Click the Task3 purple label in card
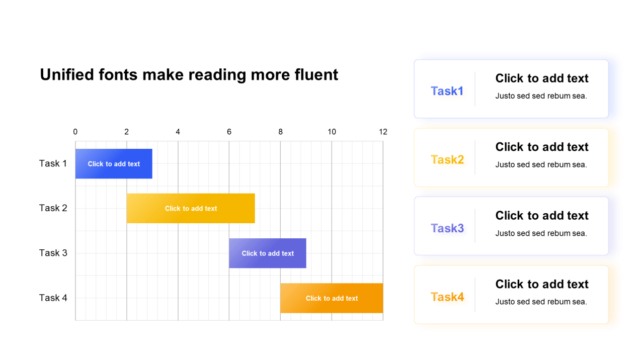Screen dimensions: 644x362 (447, 228)
